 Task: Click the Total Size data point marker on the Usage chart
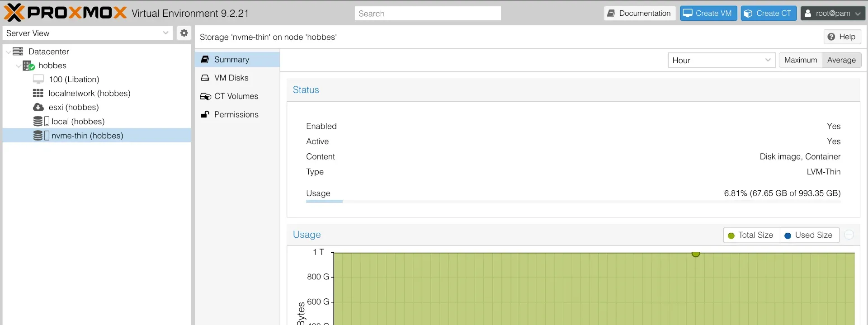tap(696, 254)
